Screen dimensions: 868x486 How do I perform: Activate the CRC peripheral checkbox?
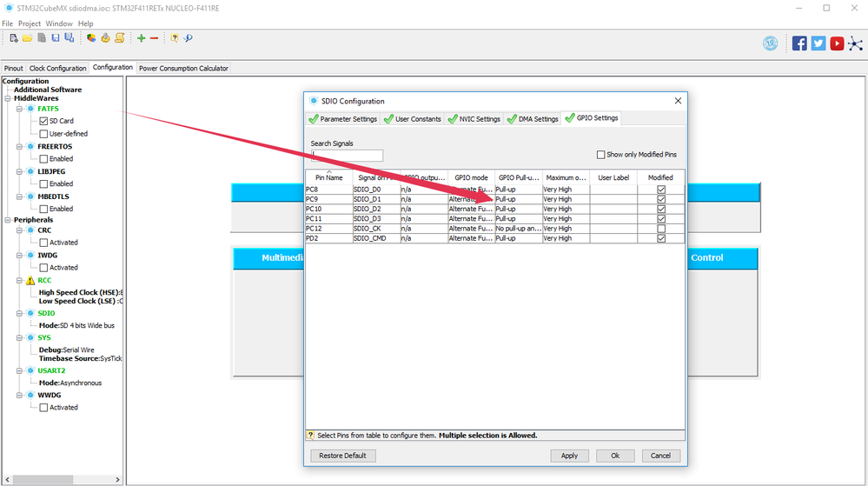[43, 243]
